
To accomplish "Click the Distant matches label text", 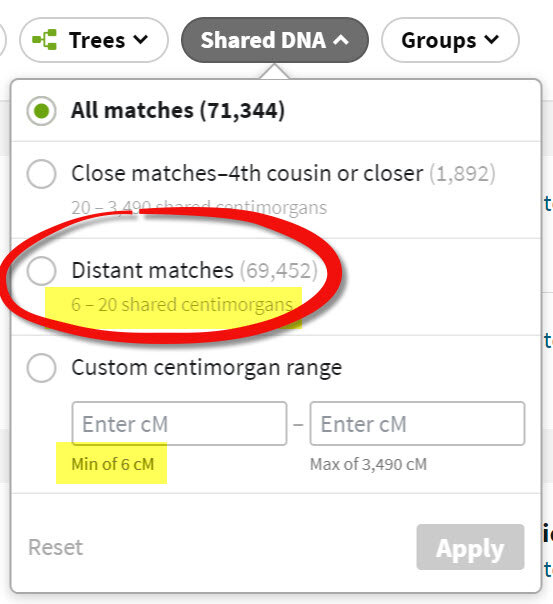I will (152, 270).
